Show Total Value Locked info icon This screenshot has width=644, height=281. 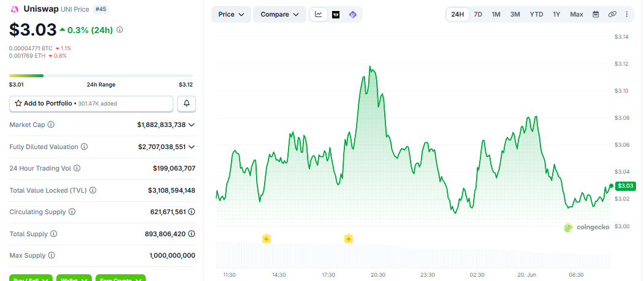[93, 190]
